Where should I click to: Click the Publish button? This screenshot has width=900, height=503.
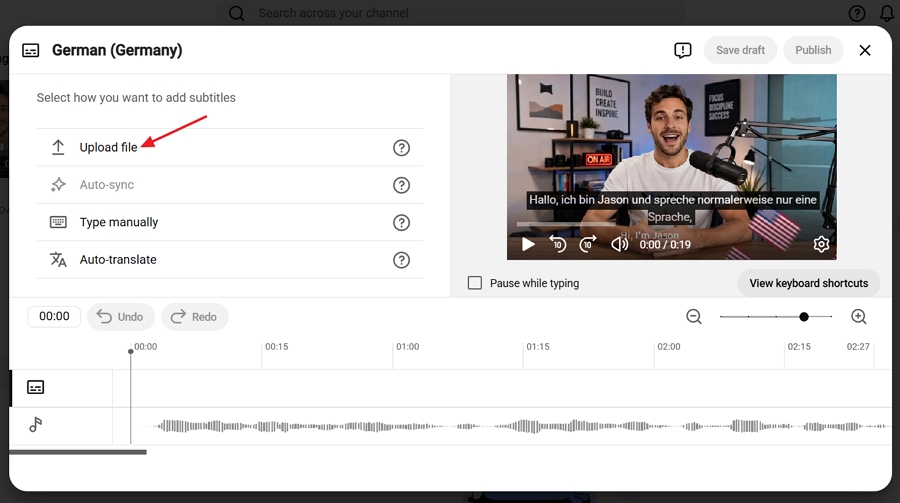(813, 50)
